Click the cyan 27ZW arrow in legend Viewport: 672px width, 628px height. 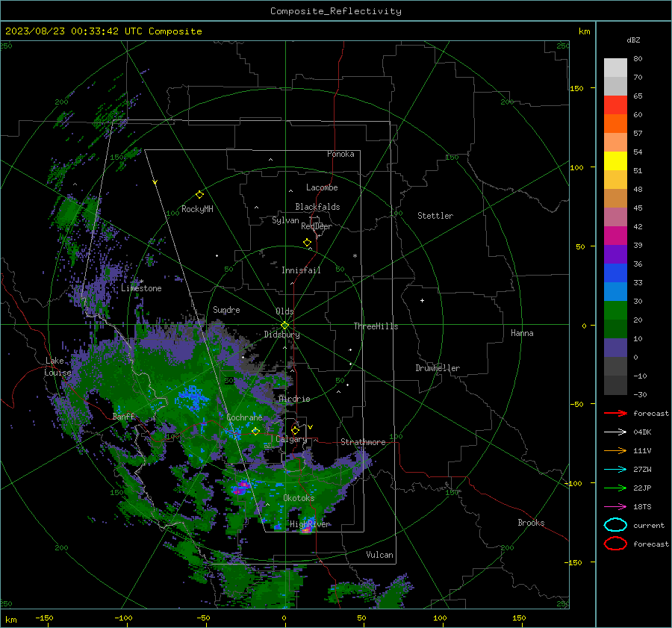click(615, 470)
